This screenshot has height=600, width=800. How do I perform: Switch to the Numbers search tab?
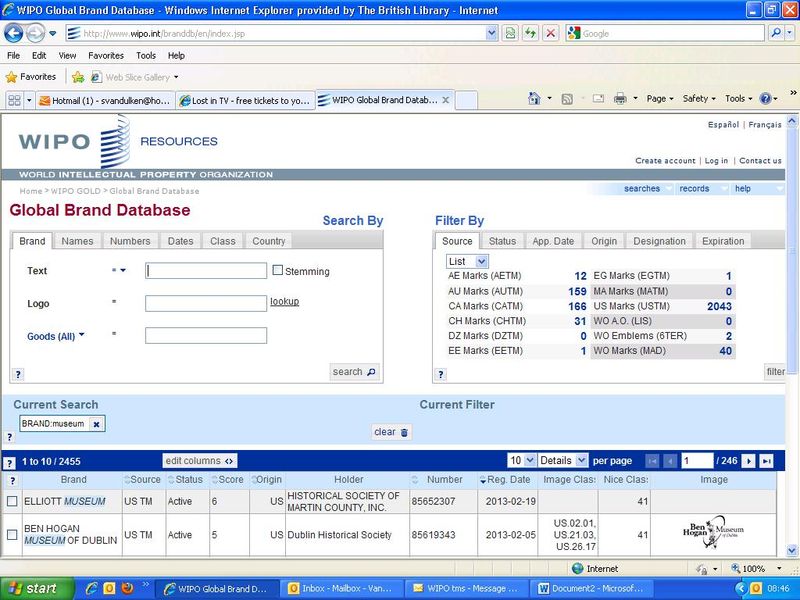[130, 241]
